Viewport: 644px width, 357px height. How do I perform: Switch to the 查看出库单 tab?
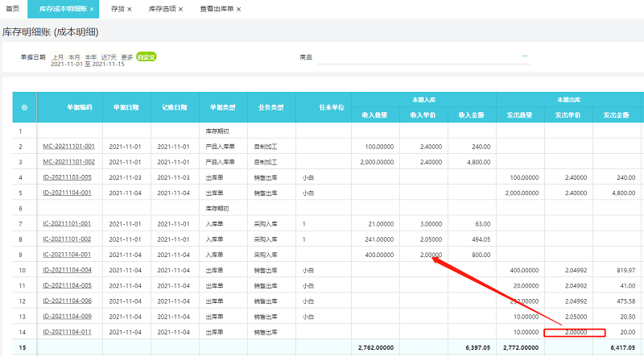pyautogui.click(x=217, y=9)
